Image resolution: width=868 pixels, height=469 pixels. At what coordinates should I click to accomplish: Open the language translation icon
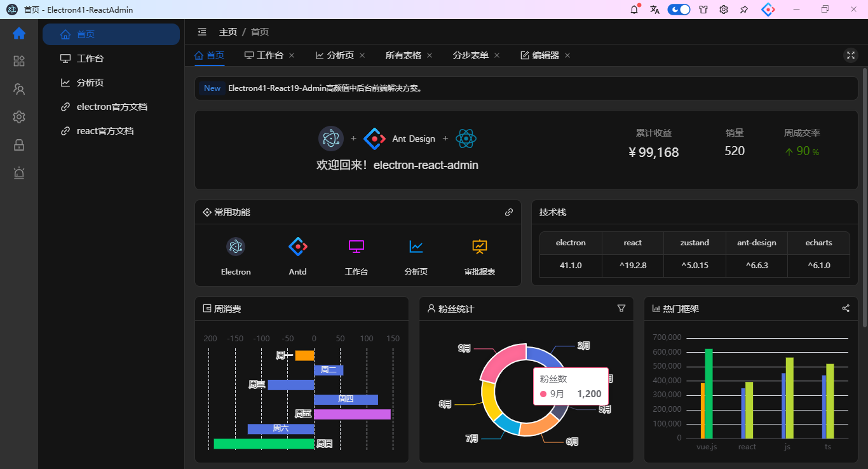click(x=654, y=10)
